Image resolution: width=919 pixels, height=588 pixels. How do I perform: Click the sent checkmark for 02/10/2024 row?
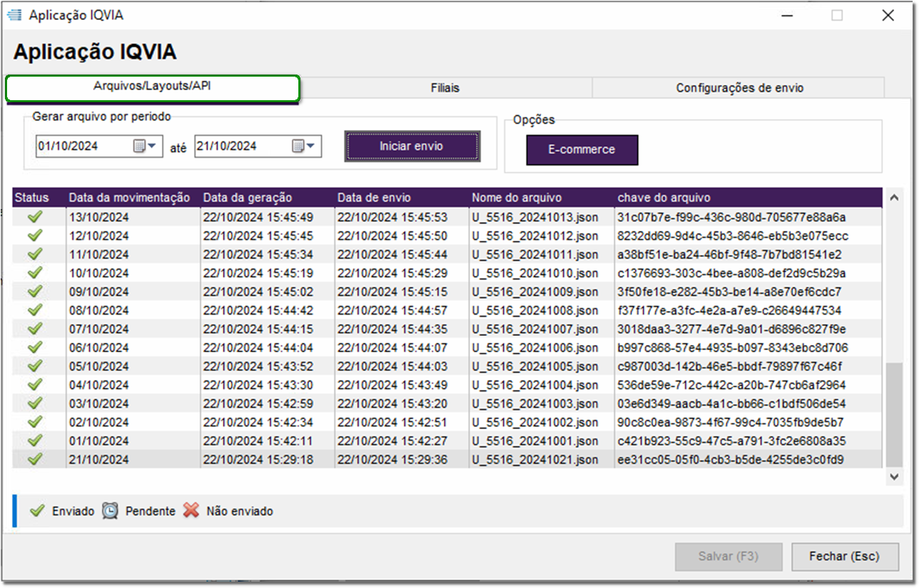click(35, 422)
